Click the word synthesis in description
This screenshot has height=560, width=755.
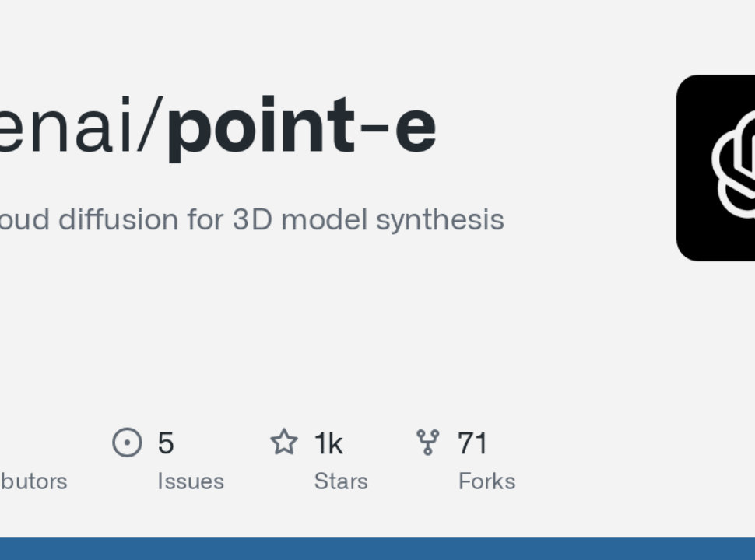coord(440,221)
